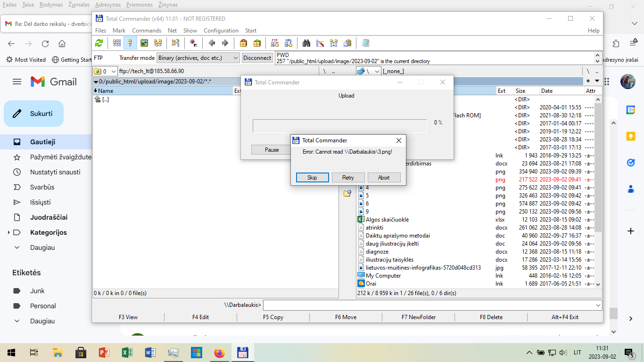The height and width of the screenshot is (362, 644).
Task: Click the binoculars Search files icon
Action: (x=306, y=43)
